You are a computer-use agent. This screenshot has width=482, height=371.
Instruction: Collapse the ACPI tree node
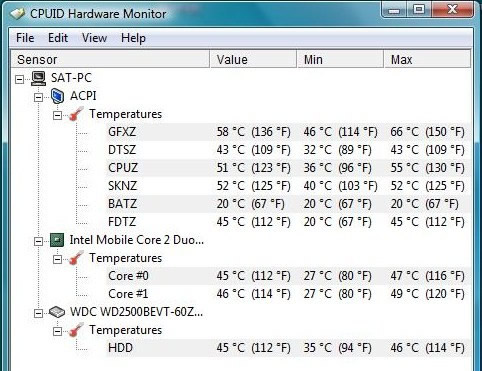pyautogui.click(x=39, y=97)
